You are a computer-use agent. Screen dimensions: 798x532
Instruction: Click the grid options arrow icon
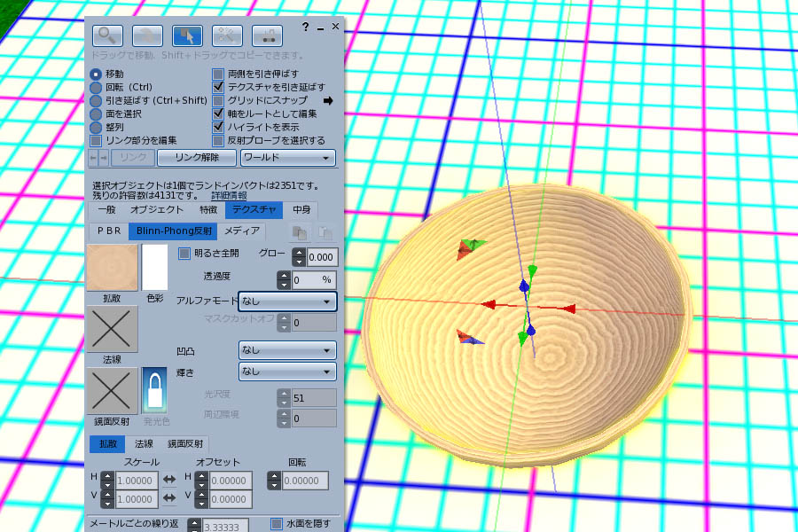327,101
